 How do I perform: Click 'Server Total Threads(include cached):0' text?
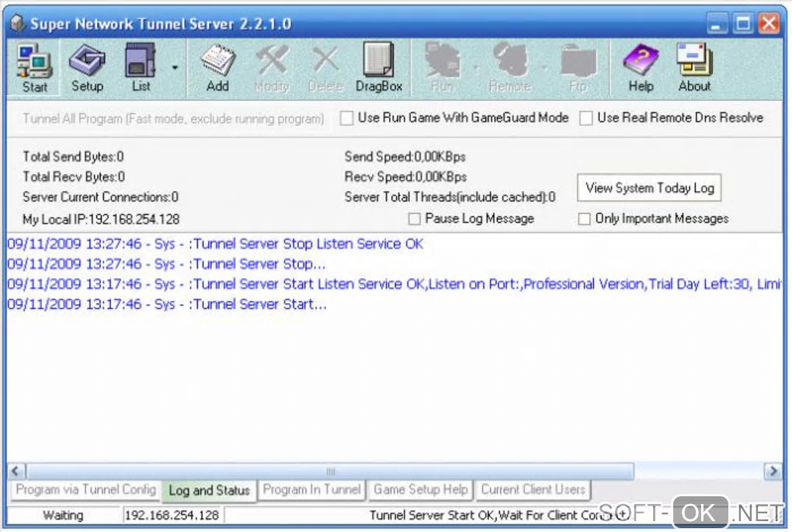(450, 197)
